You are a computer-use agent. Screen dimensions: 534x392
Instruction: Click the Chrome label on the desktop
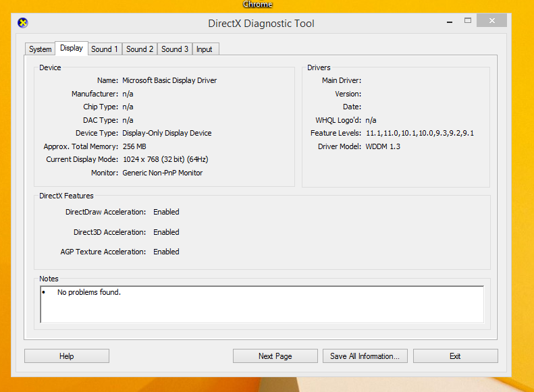[258, 4]
